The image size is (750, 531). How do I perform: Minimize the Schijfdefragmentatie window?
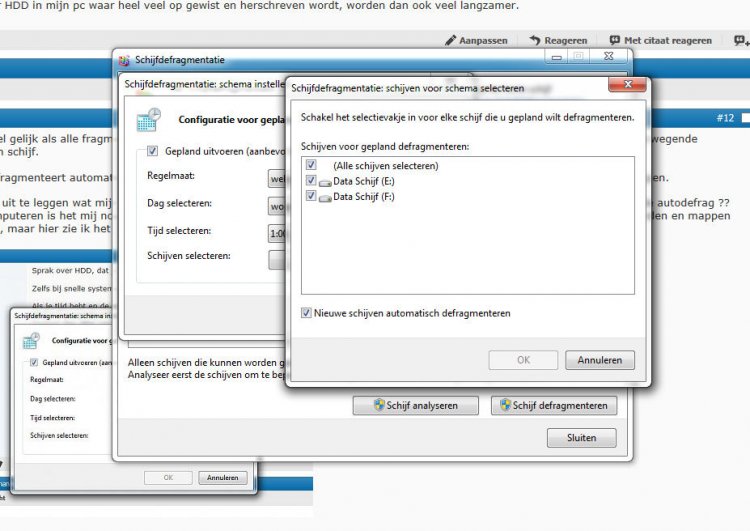point(556,57)
